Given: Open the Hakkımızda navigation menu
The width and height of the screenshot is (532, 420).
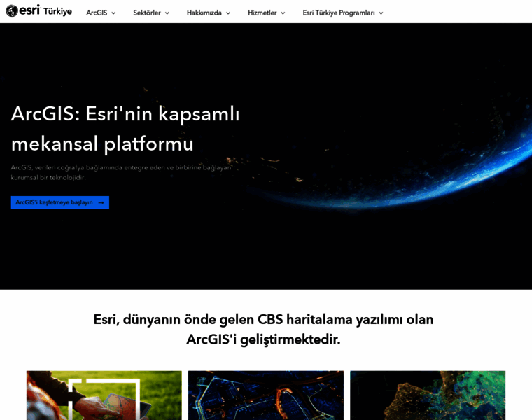Looking at the screenshot, I should click(x=209, y=13).
